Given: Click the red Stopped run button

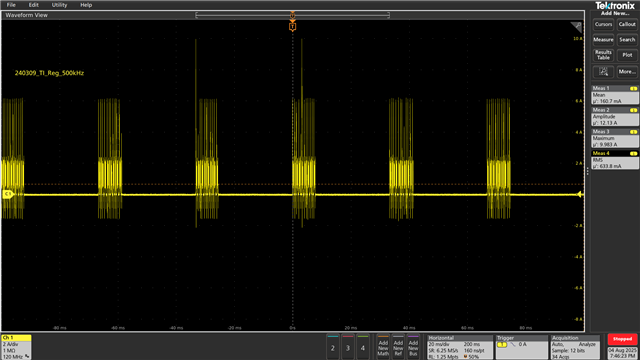Looking at the screenshot, I should point(622,339).
